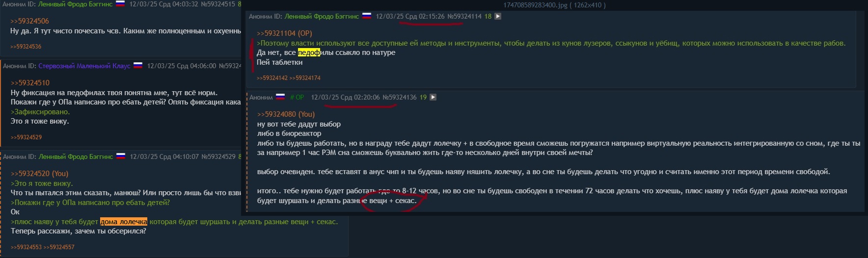This screenshot has height=258, width=868.
Task: Click the flag icon in the # OP post
Action: click(x=280, y=97)
